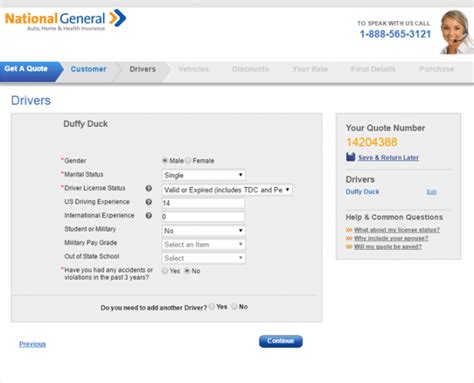Image resolution: width=474 pixels, height=383 pixels.
Task: Select the Purchase step tab
Action: coord(436,69)
